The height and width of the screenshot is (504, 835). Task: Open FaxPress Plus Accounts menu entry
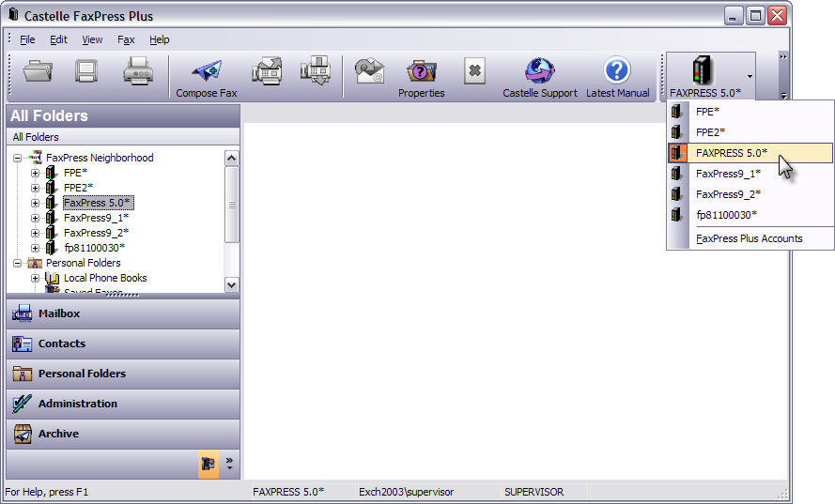click(x=750, y=238)
